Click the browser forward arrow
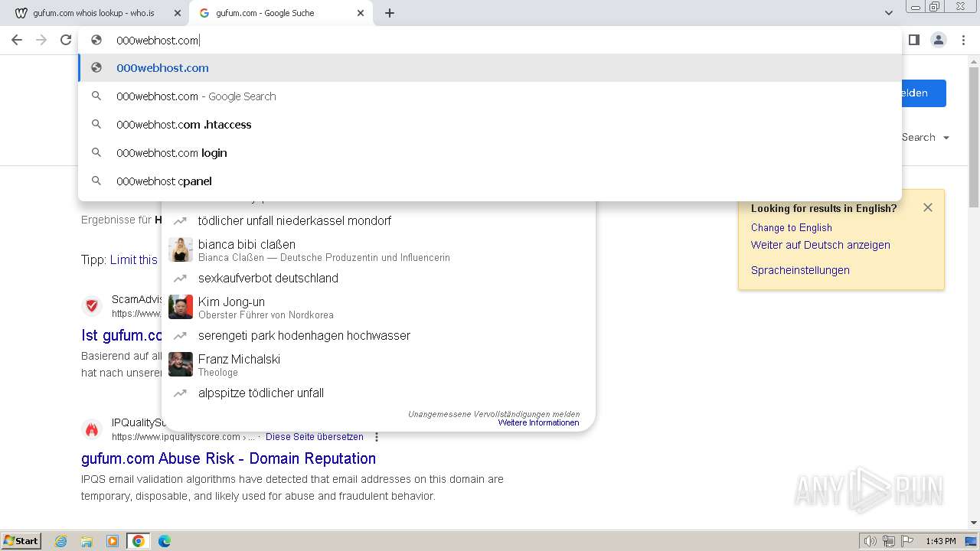The width and height of the screenshot is (980, 551). (x=41, y=40)
